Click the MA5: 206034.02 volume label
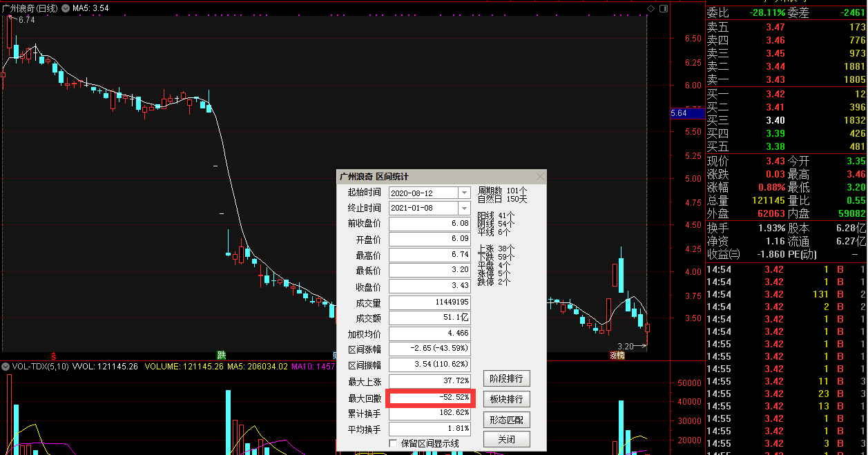Image resolution: width=868 pixels, height=455 pixels. pos(256,366)
